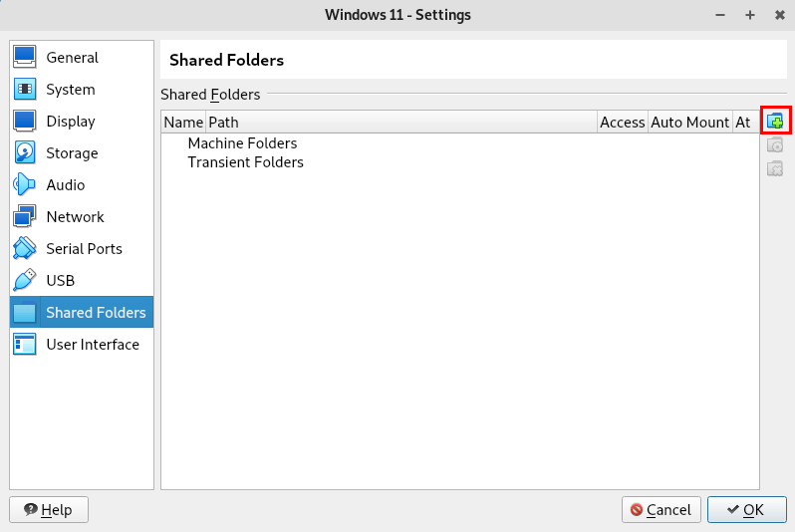Click the Network monitors icon
Screen dimensions: 795x532
24,216
